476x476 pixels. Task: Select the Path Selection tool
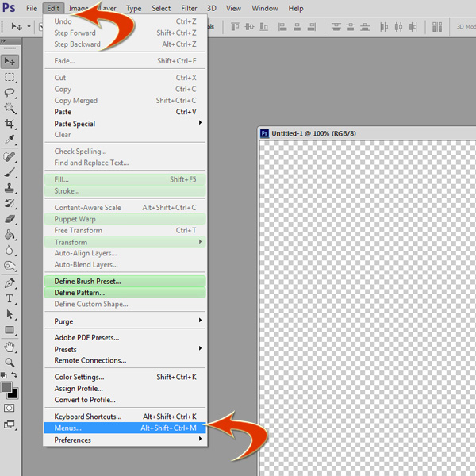pos(10,314)
